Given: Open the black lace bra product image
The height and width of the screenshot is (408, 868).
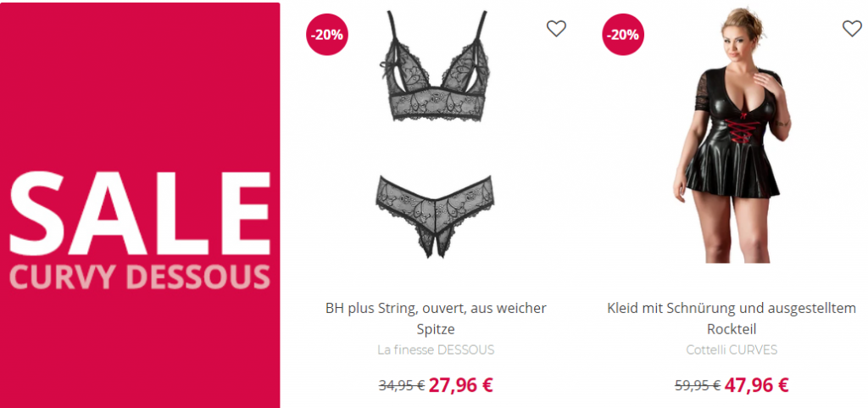Looking at the screenshot, I should coord(435,66).
